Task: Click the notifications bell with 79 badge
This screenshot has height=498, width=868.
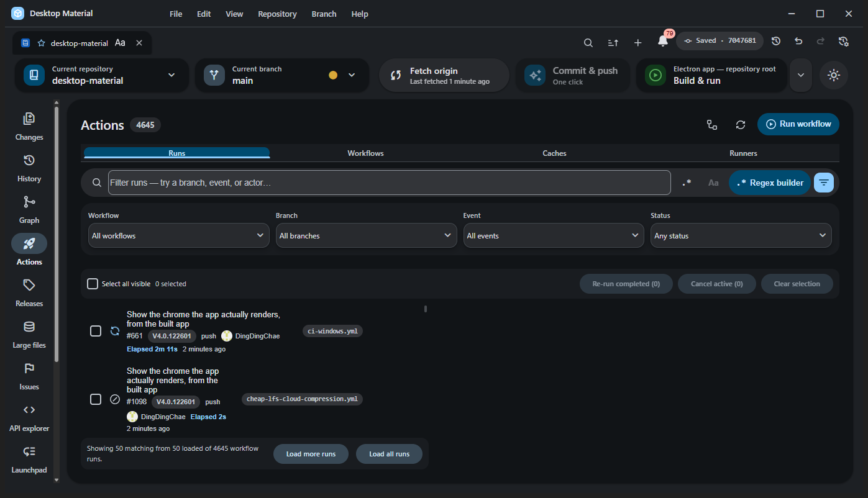Action: point(663,42)
